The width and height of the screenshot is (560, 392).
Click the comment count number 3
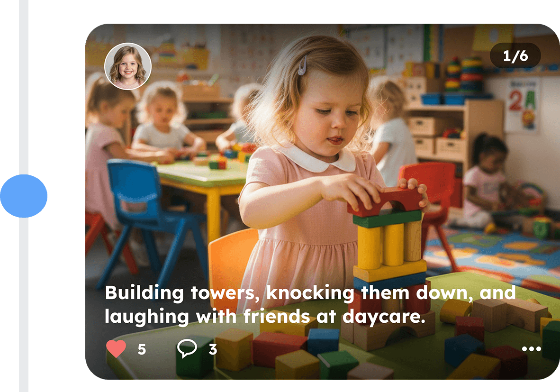(x=213, y=349)
